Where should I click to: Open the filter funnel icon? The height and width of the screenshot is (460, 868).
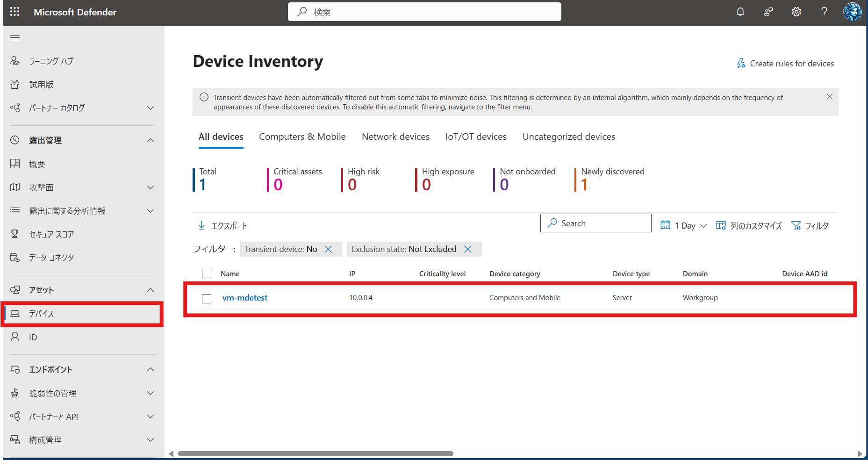tap(796, 225)
